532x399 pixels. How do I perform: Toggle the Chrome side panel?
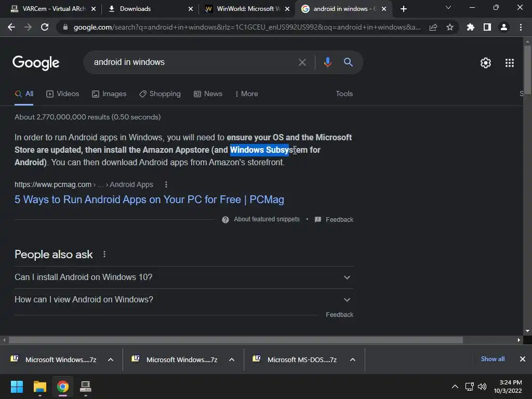(487, 27)
